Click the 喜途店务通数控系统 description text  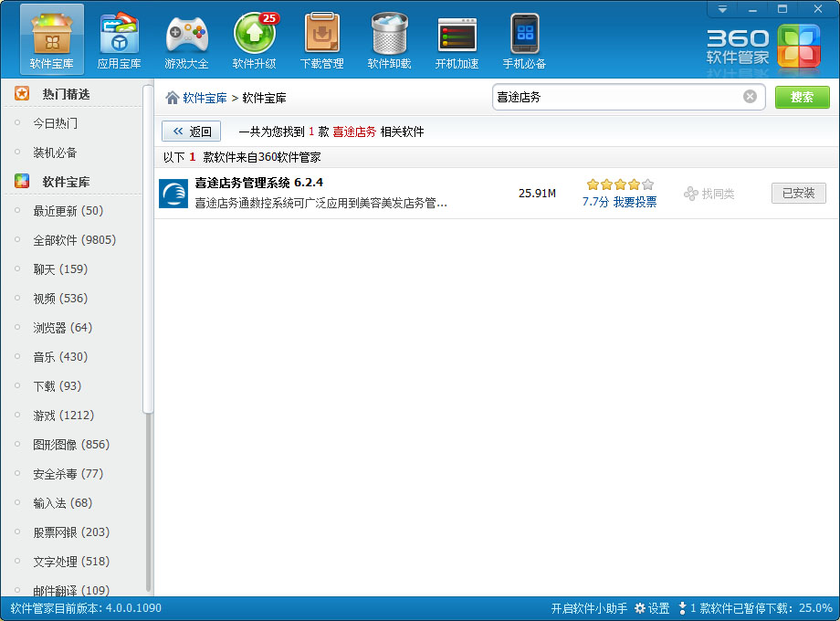(x=320, y=203)
